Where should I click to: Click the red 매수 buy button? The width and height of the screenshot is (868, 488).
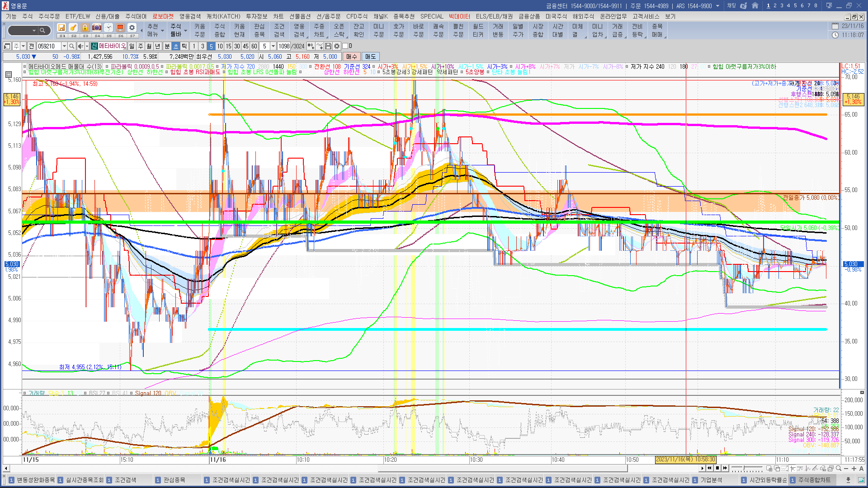pyautogui.click(x=351, y=56)
